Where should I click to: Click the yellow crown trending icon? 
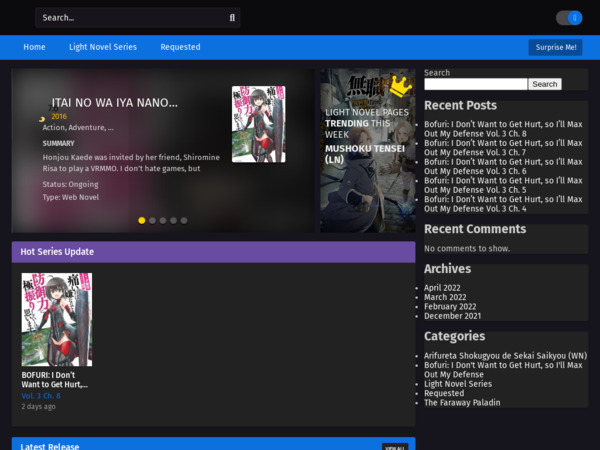[400, 86]
